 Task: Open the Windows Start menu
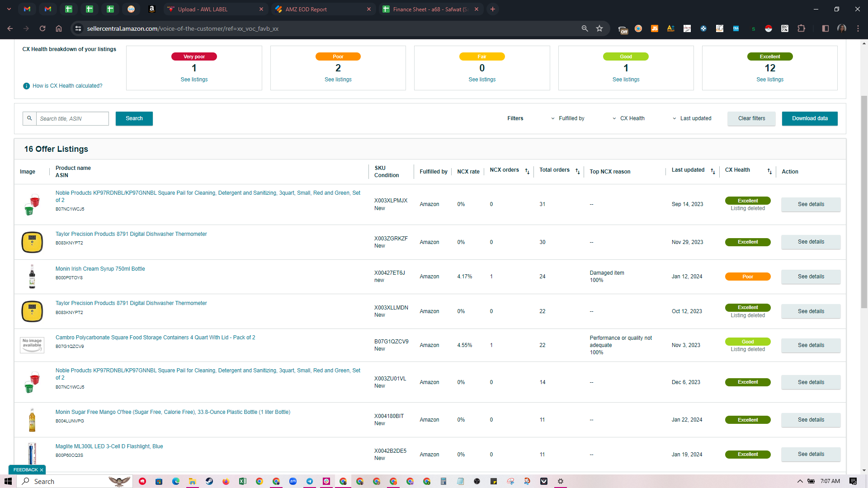pos(8,481)
